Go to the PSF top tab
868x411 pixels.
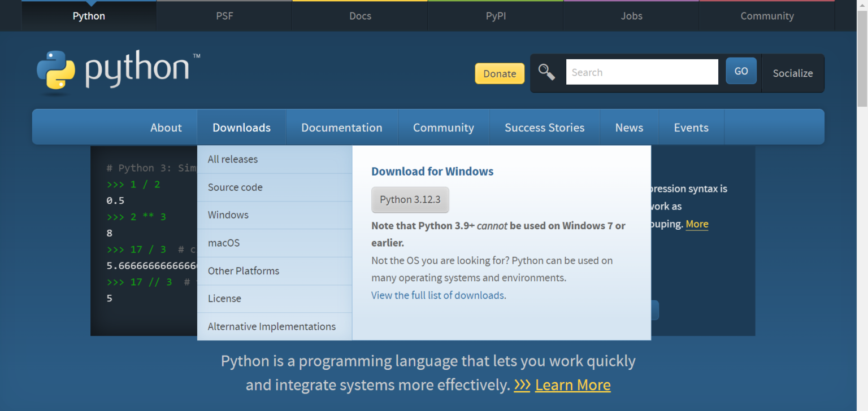tap(224, 16)
